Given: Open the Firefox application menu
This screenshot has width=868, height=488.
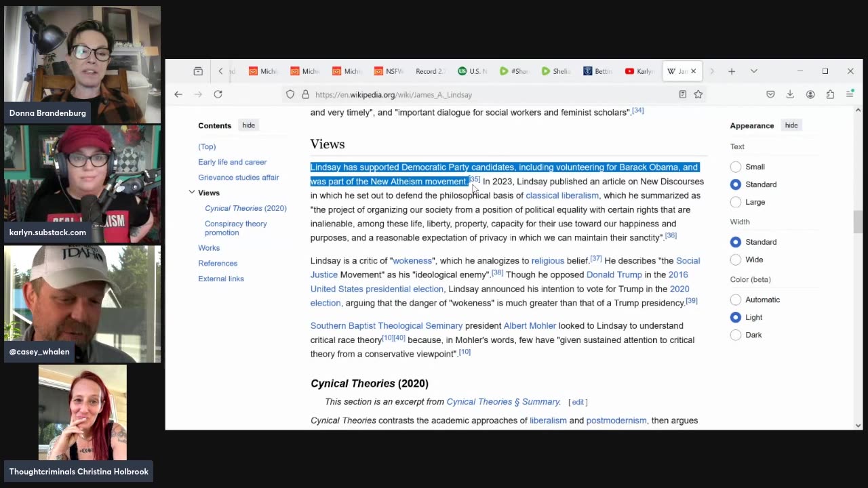Looking at the screenshot, I should [x=850, y=94].
